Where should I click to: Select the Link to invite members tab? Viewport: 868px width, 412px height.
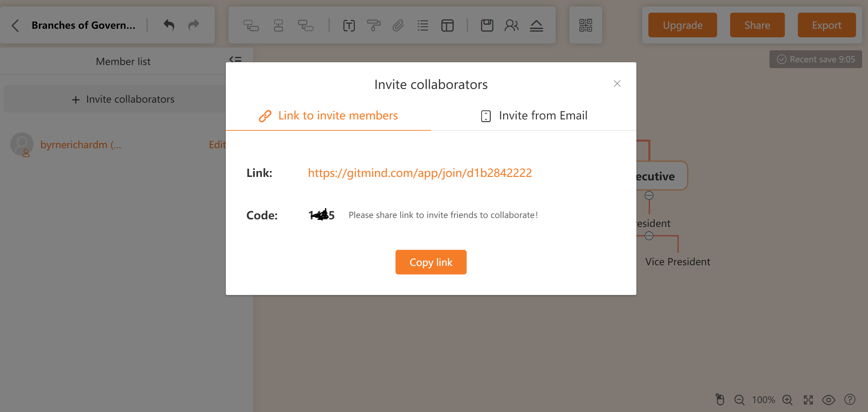click(x=328, y=115)
